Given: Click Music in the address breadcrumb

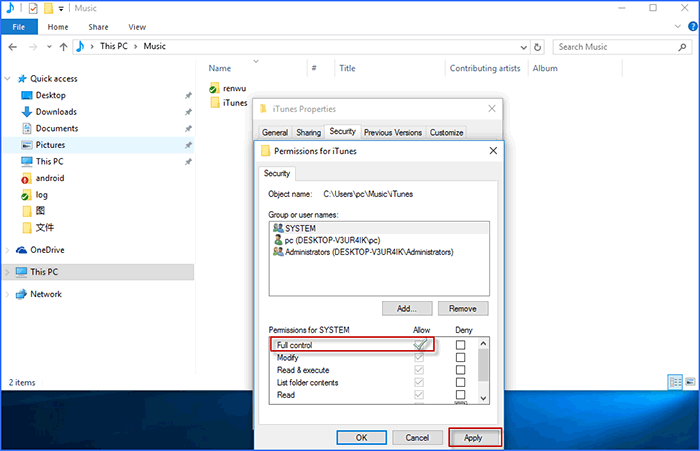Looking at the screenshot, I should pyautogui.click(x=154, y=46).
